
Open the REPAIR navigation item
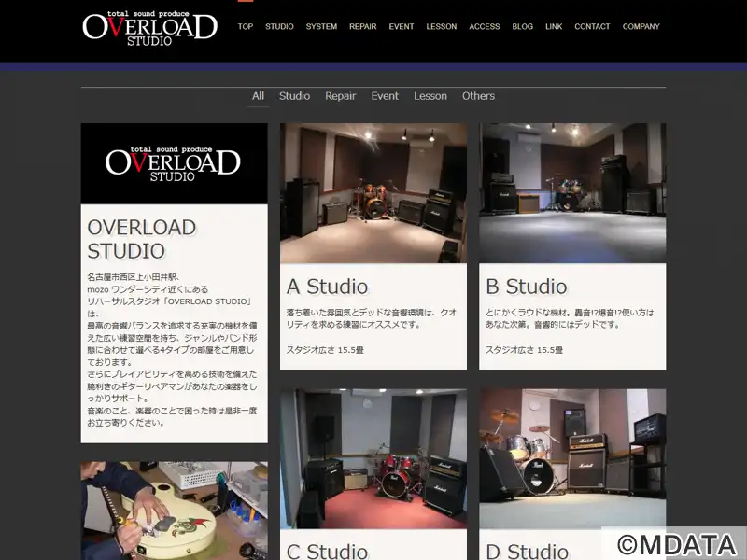(x=362, y=27)
